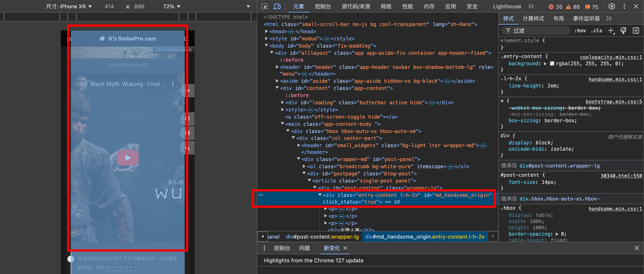This screenshot has height=274, width=644.
Task: Switch to the 事件监听器 pane tab
Action: 586,19
